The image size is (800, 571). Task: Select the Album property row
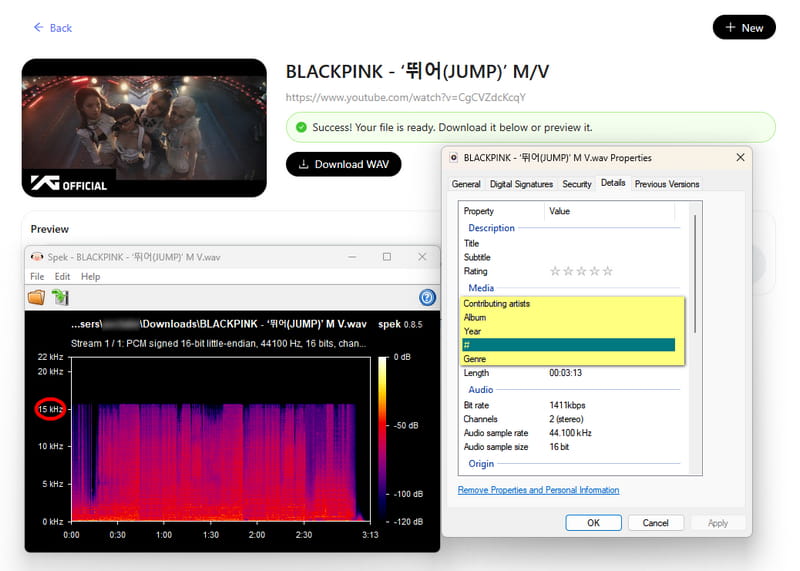pyautogui.click(x=571, y=317)
